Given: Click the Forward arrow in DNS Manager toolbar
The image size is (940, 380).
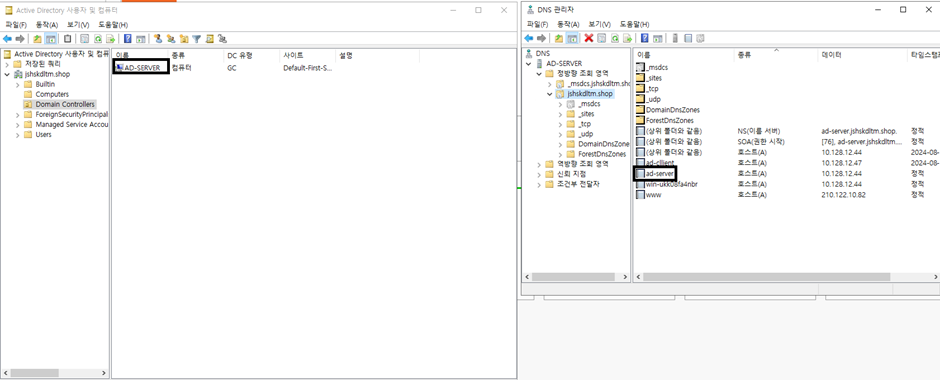Looking at the screenshot, I should [541, 38].
